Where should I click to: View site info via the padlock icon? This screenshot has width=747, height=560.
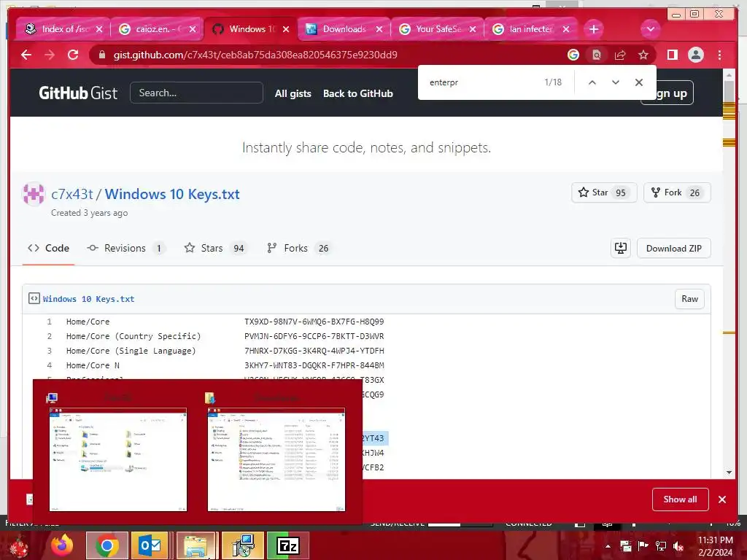pos(101,55)
